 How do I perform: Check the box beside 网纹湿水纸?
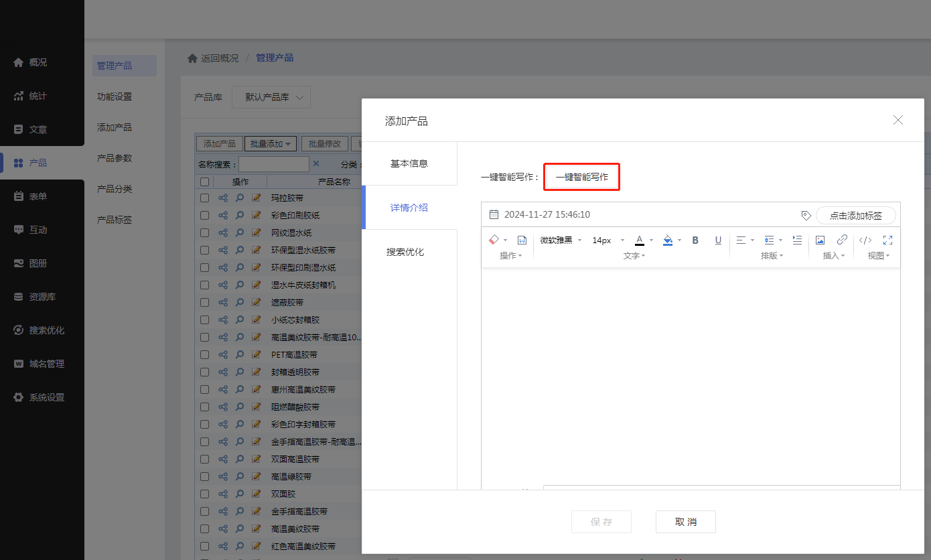(205, 233)
